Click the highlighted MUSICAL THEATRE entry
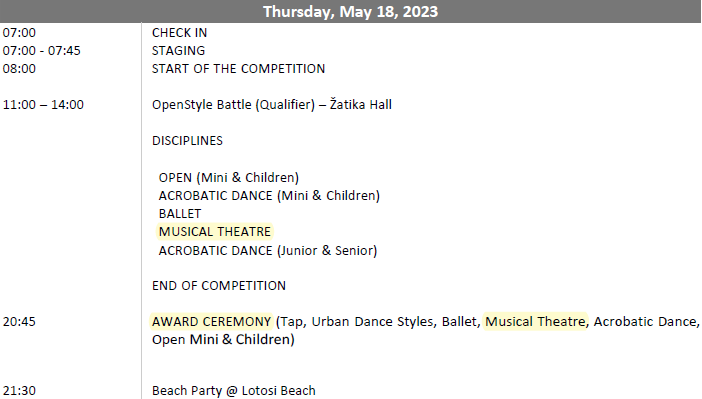Viewport: 702px width, 399px height. tap(215, 232)
